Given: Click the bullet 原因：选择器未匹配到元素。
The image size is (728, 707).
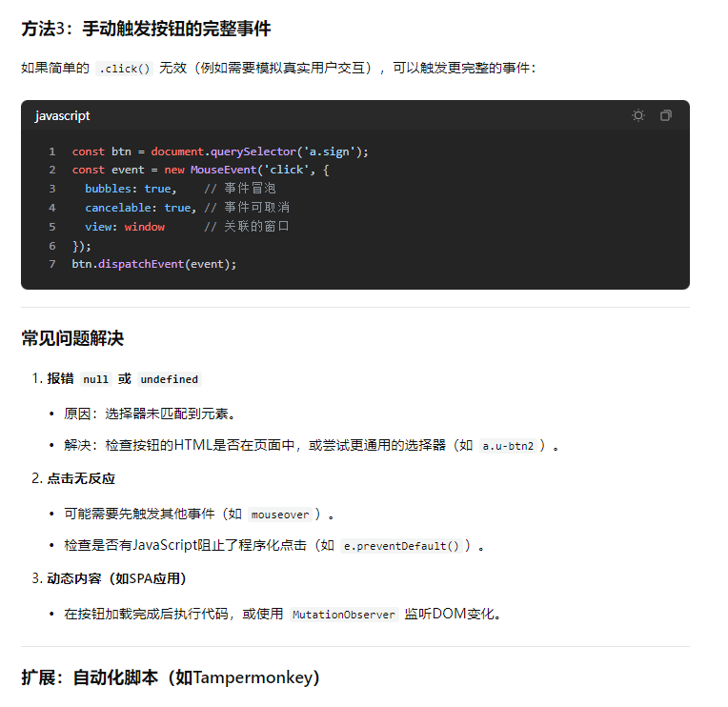Looking at the screenshot, I should pyautogui.click(x=150, y=414).
